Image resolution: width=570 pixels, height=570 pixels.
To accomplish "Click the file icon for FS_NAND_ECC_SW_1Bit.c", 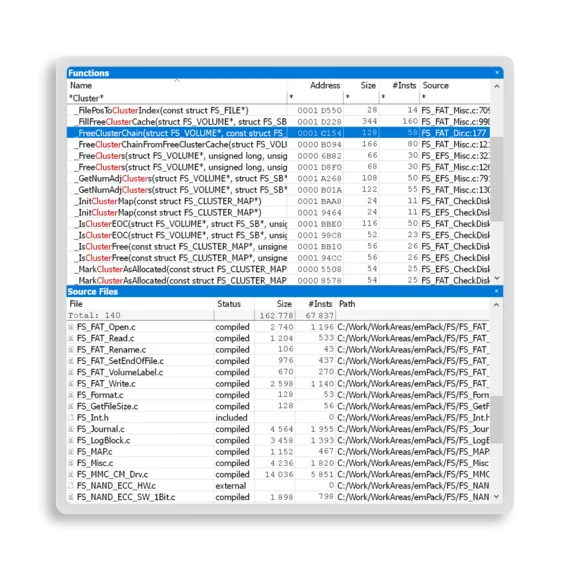I will pyautogui.click(x=71, y=497).
